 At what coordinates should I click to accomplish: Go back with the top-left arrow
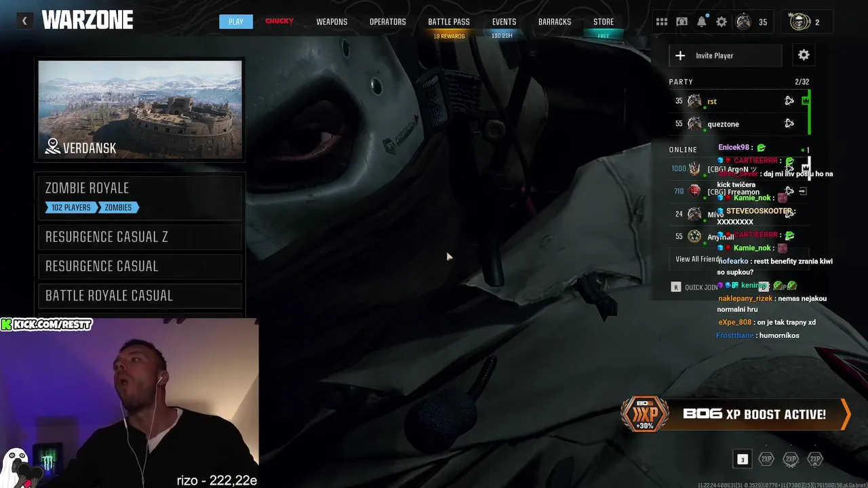tap(24, 21)
